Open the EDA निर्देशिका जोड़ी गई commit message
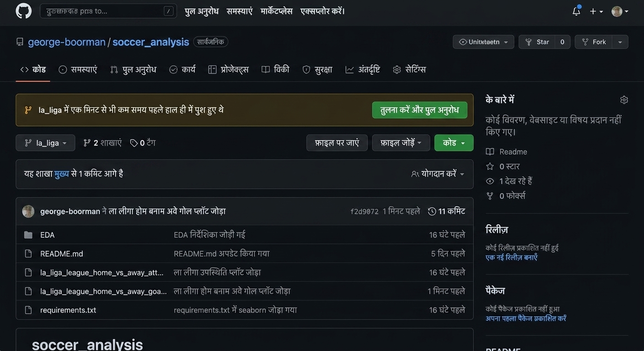644x351 pixels. (209, 235)
